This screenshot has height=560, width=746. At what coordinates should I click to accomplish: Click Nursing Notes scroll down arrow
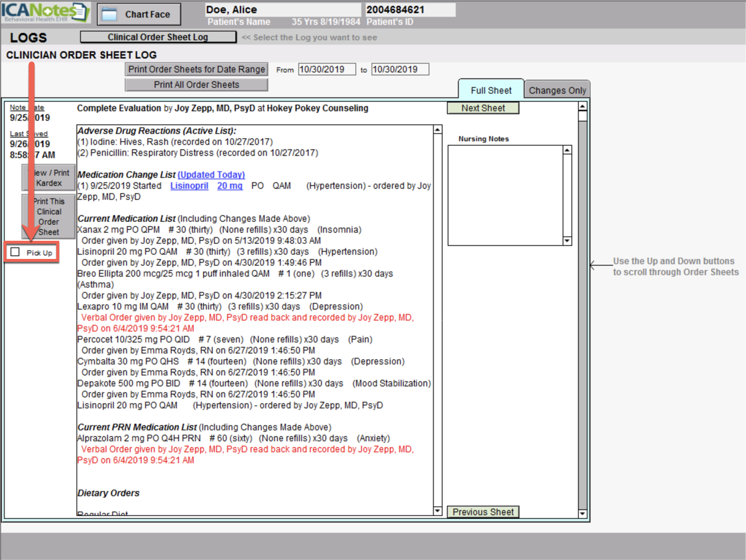click(x=567, y=241)
